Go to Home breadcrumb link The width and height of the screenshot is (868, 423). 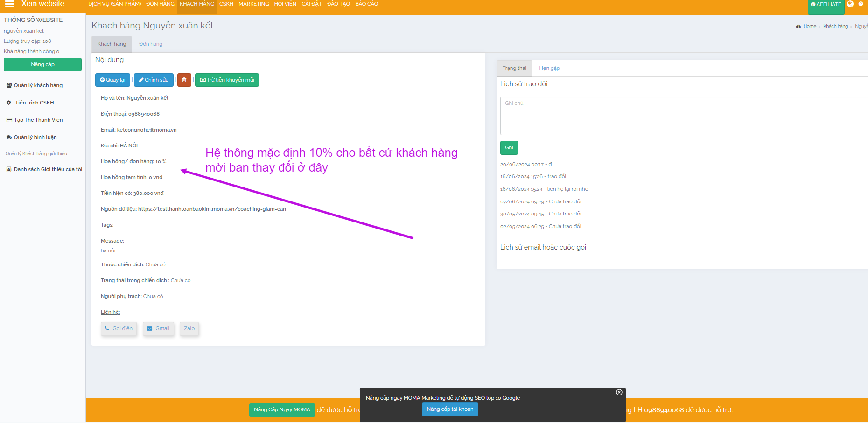(810, 27)
